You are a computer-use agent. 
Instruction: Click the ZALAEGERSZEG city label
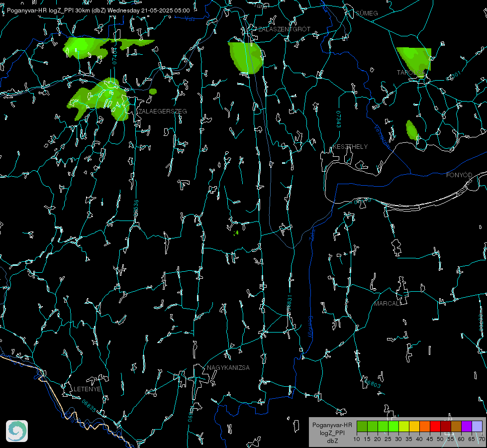pyautogui.click(x=163, y=112)
